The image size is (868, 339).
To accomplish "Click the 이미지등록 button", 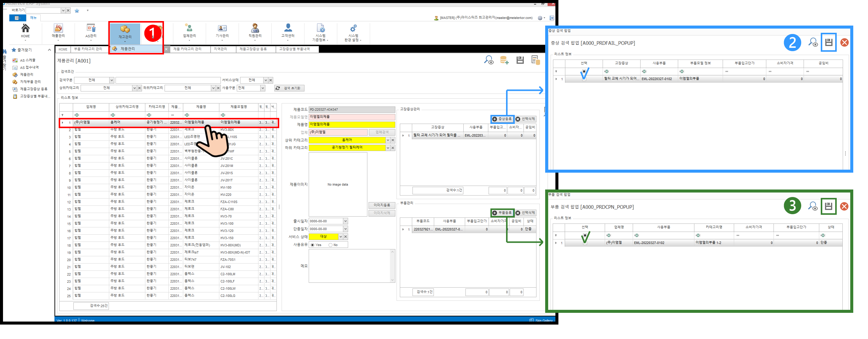I will click(382, 205).
